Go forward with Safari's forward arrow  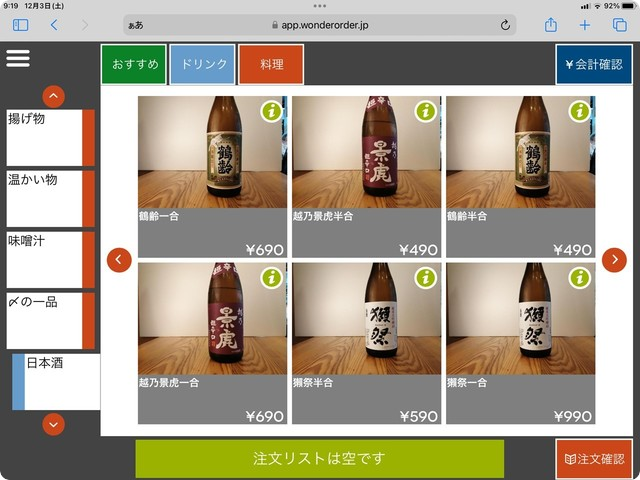pos(85,25)
